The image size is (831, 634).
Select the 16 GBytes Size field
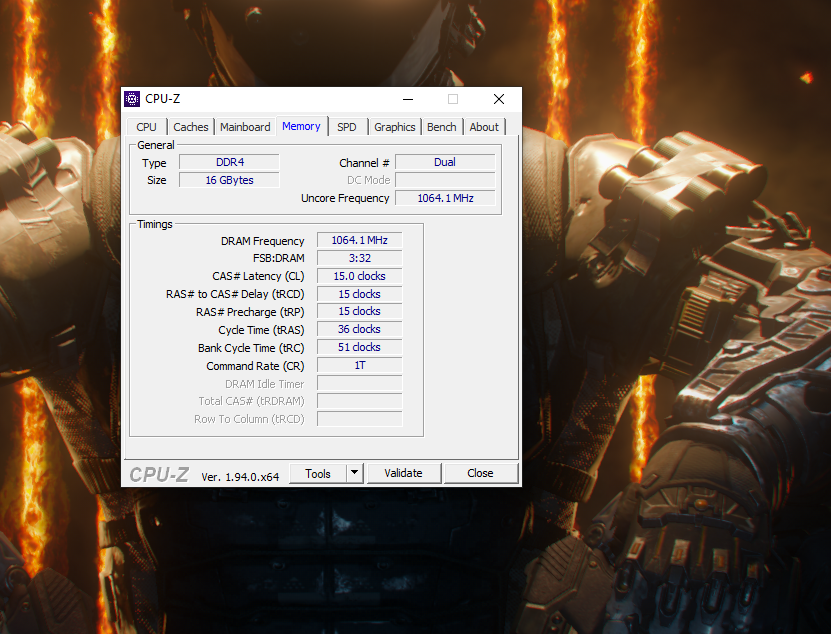click(228, 179)
